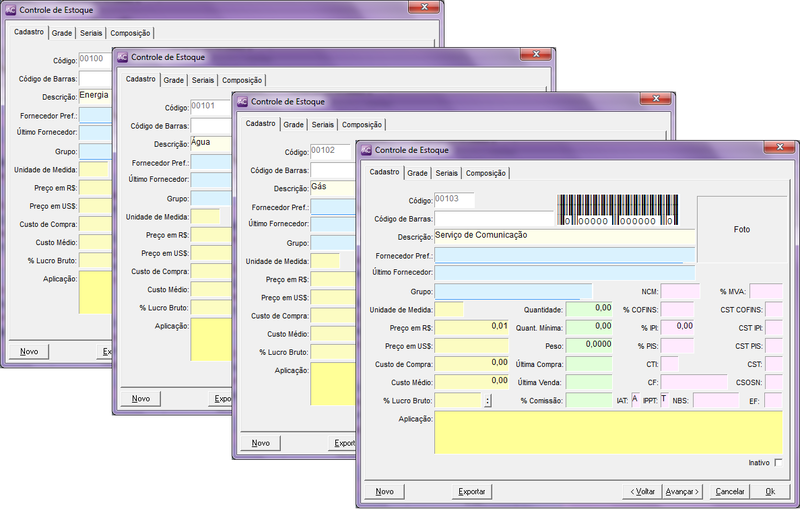Click the small button beside % Lucro Bruto
Screen dimensions: 800x509
pos(488,401)
